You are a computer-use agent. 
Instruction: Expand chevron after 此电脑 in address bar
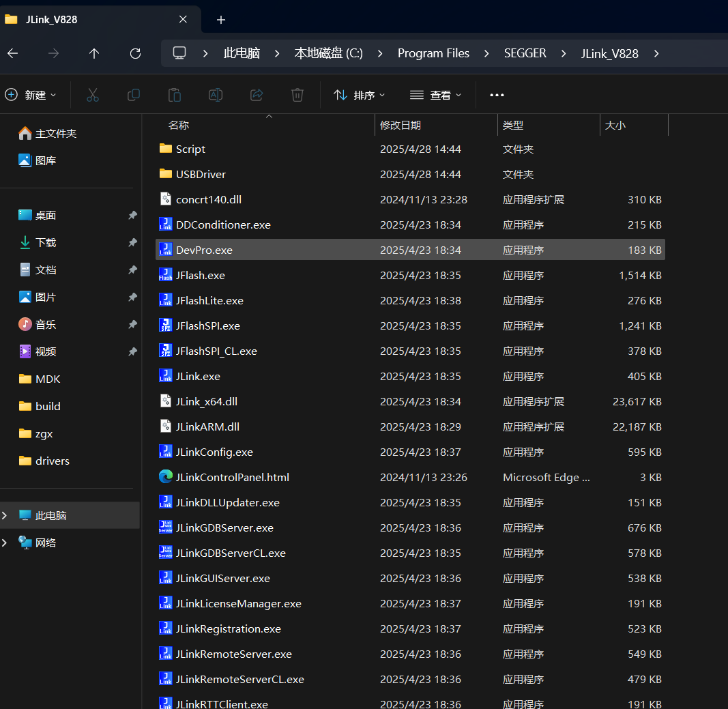(277, 53)
